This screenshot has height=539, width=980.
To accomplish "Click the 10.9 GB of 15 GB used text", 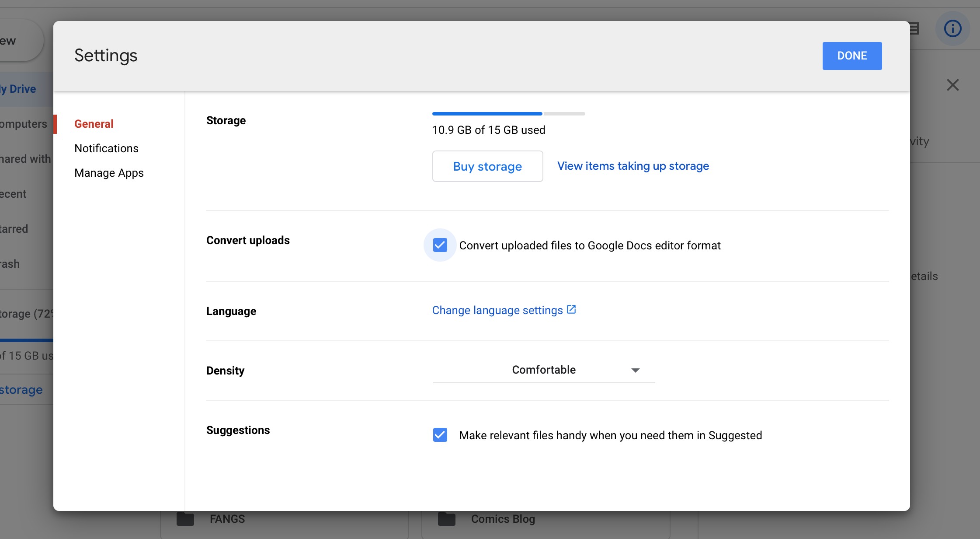I will 489,130.
